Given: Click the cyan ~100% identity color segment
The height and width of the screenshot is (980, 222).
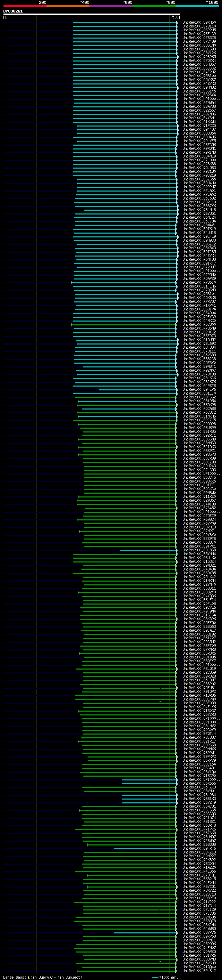Looking at the screenshot, I should [197, 6].
